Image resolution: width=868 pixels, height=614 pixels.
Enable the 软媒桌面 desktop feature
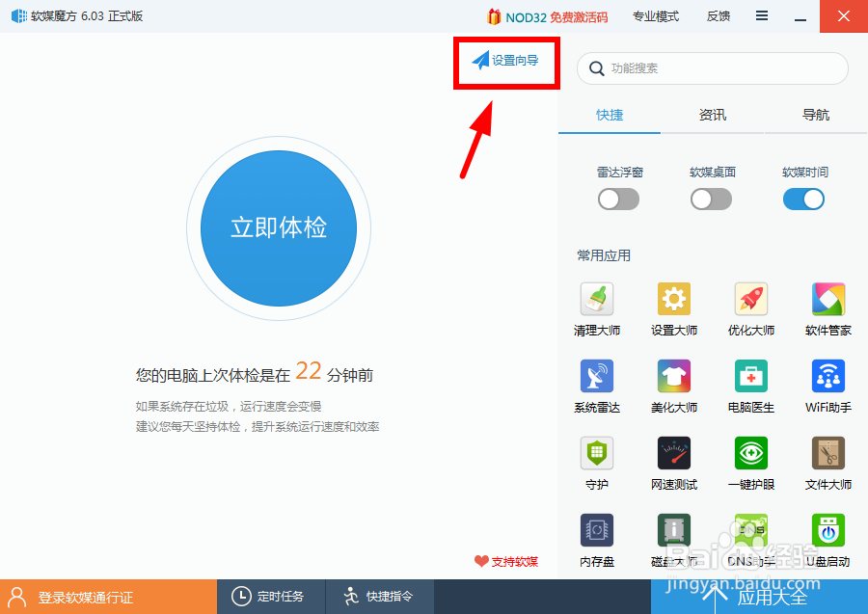click(711, 199)
